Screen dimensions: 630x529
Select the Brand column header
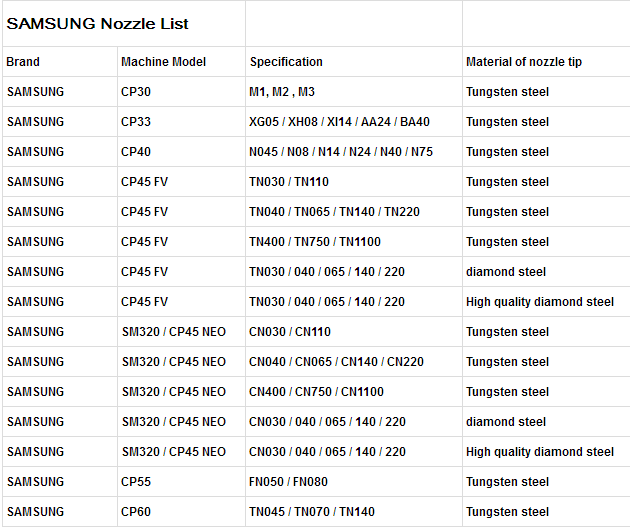pyautogui.click(x=24, y=62)
